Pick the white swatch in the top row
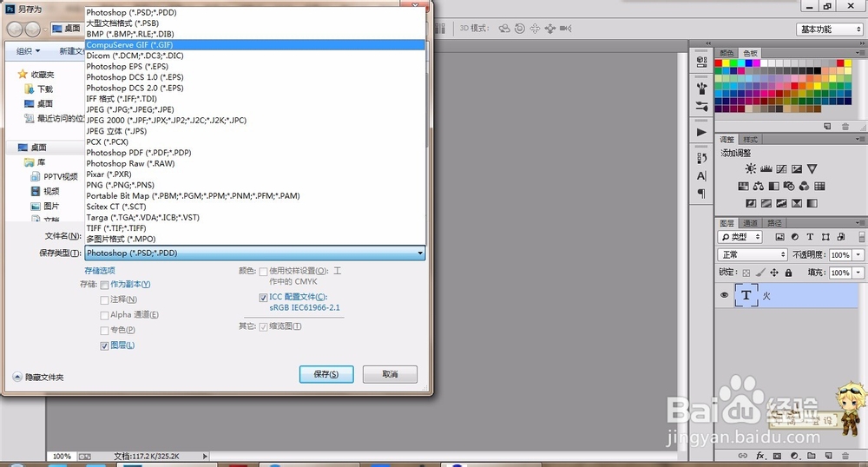Image resolution: width=868 pixels, height=467 pixels. point(764,63)
